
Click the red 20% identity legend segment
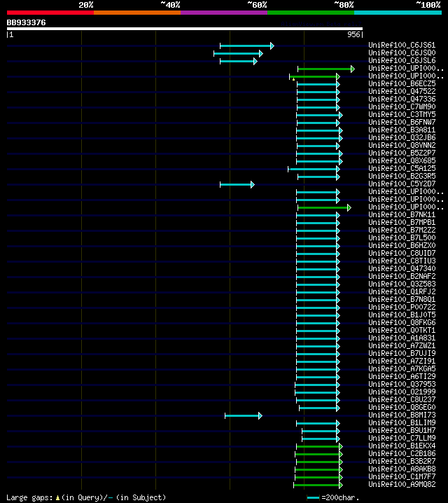(50, 13)
